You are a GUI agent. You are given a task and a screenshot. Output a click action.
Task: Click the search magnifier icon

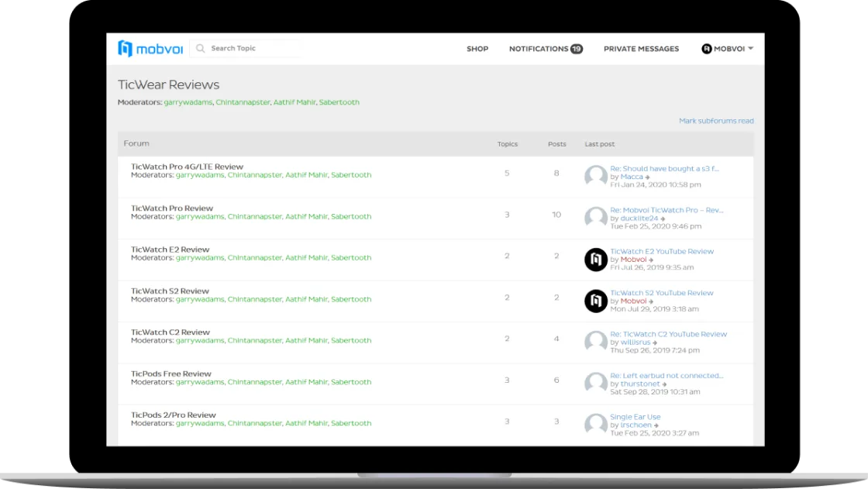pos(200,48)
